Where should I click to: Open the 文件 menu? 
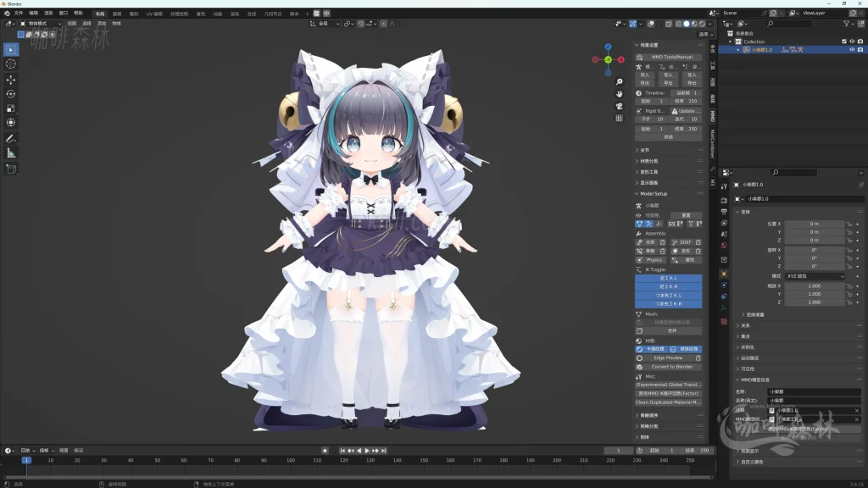coord(21,13)
